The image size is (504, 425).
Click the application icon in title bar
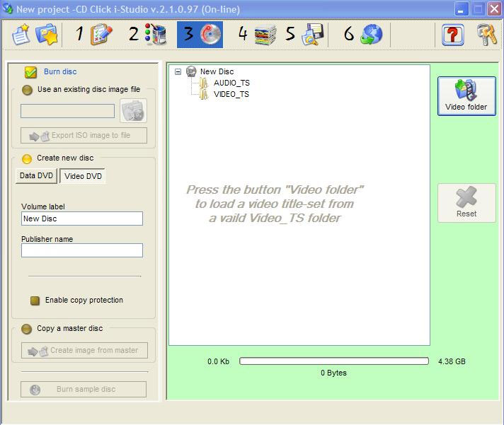(x=7, y=8)
